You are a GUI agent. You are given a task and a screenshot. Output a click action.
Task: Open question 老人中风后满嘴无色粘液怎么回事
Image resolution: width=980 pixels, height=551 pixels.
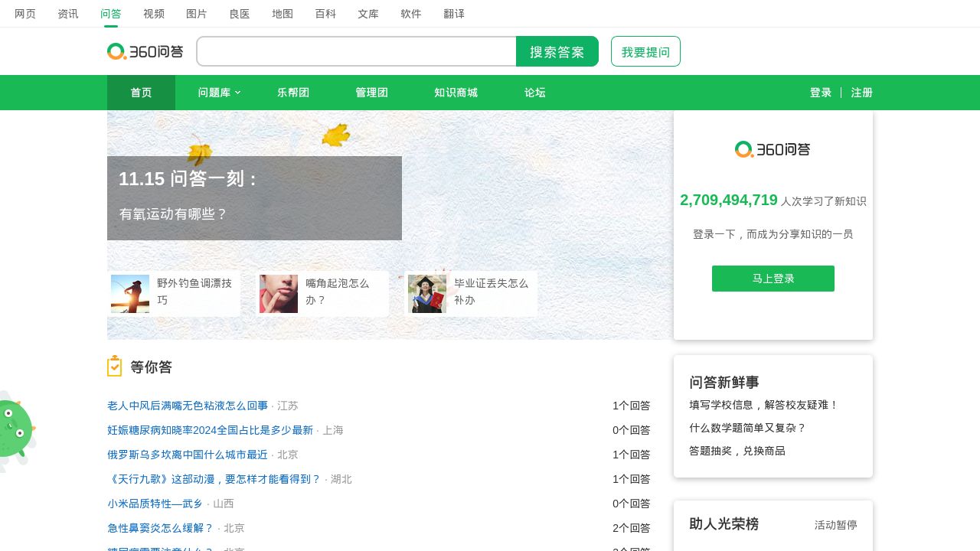coord(188,406)
